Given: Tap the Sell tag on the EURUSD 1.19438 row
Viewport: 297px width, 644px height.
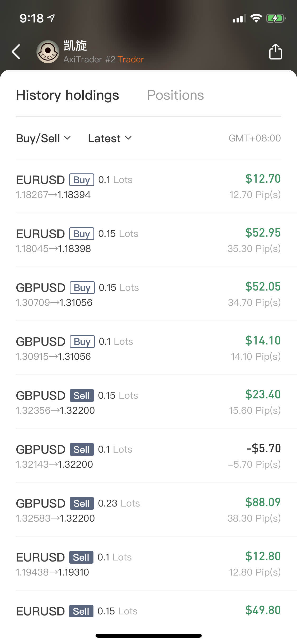Looking at the screenshot, I should (x=81, y=557).
